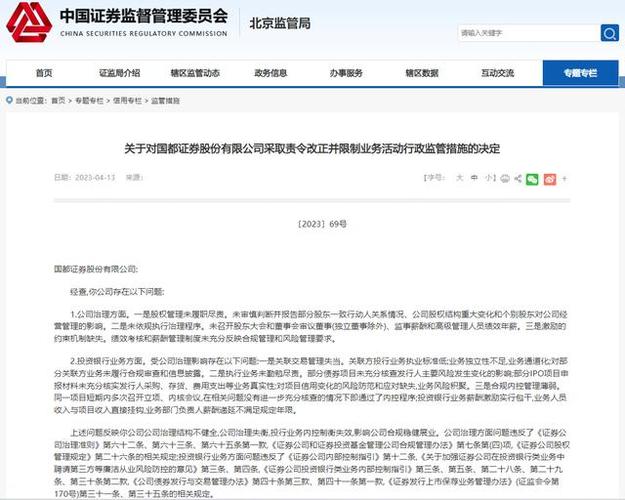
Task: Open the 辖区数据 navigation tab
Action: click(x=422, y=73)
